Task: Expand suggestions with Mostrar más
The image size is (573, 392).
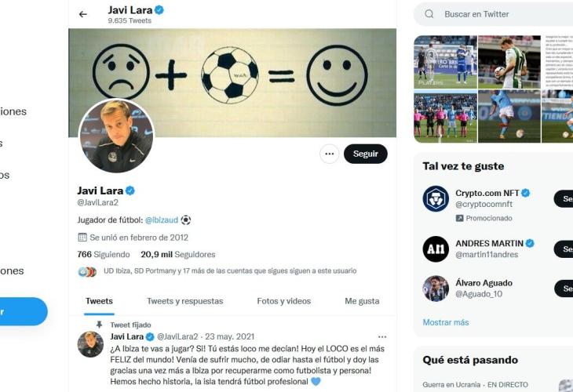Action: click(446, 322)
